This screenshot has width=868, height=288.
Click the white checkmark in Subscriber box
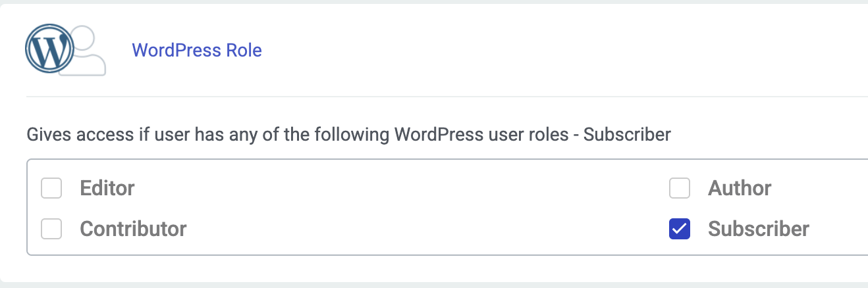click(x=680, y=229)
